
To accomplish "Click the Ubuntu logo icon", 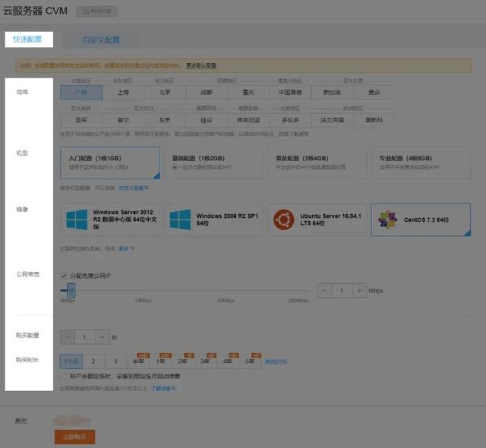I will (283, 219).
